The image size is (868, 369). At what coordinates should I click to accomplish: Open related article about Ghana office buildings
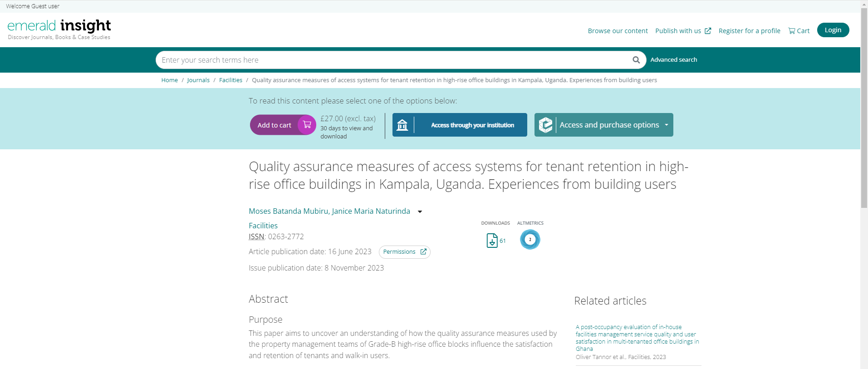pos(637,338)
